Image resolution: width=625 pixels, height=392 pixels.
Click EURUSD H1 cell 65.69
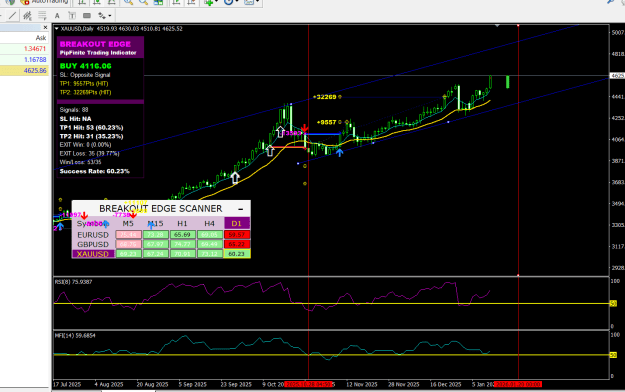tap(182, 235)
